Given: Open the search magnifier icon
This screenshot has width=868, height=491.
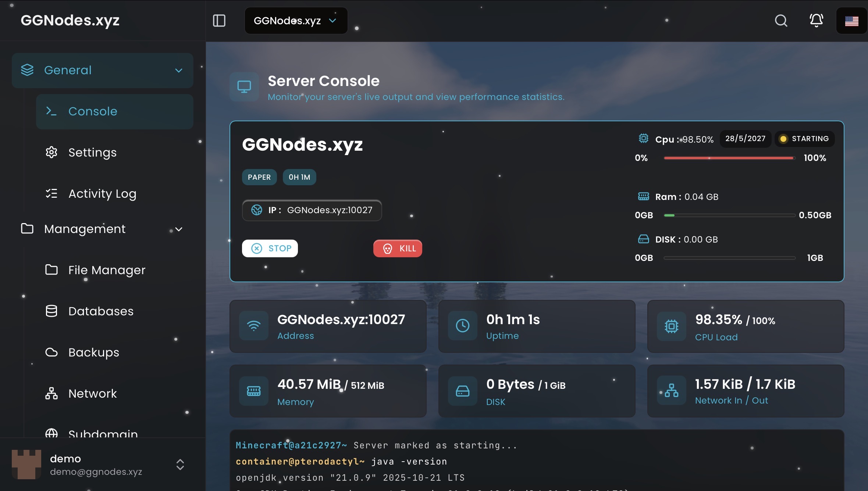Looking at the screenshot, I should (782, 21).
